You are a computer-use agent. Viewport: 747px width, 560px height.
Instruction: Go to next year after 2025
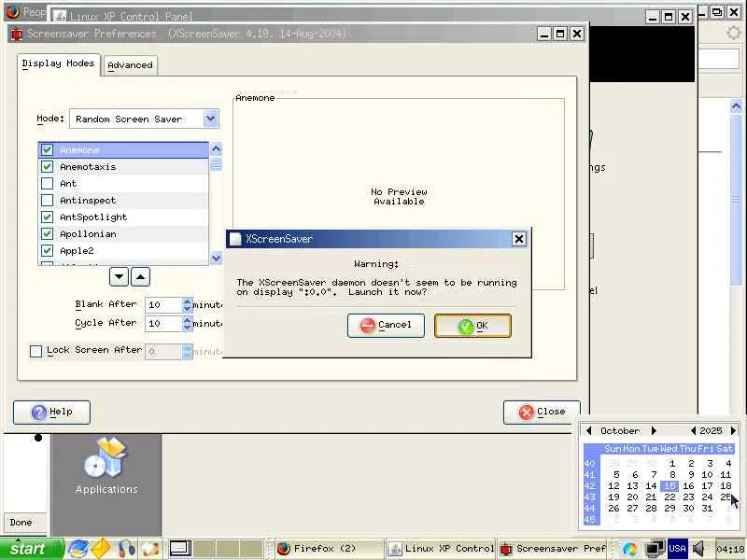tap(734, 430)
